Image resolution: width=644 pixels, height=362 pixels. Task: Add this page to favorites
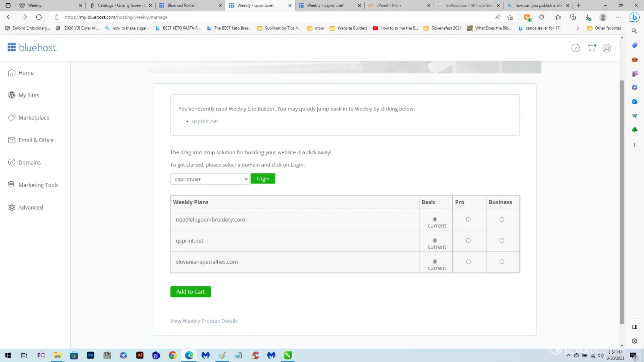point(510,17)
